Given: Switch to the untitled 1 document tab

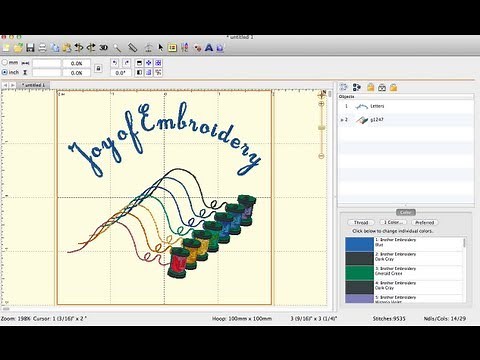Looking at the screenshot, I should coord(33,85).
